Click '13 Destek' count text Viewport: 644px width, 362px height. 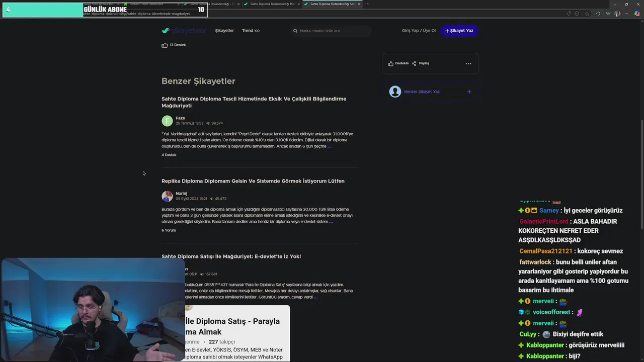tap(178, 45)
